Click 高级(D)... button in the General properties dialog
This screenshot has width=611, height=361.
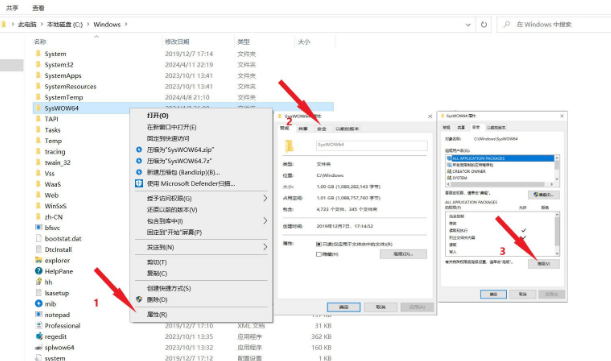tap(403, 254)
